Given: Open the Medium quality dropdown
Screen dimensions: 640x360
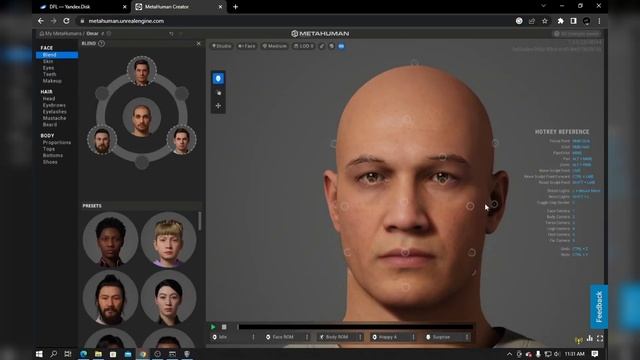Looking at the screenshot, I should 275,46.
